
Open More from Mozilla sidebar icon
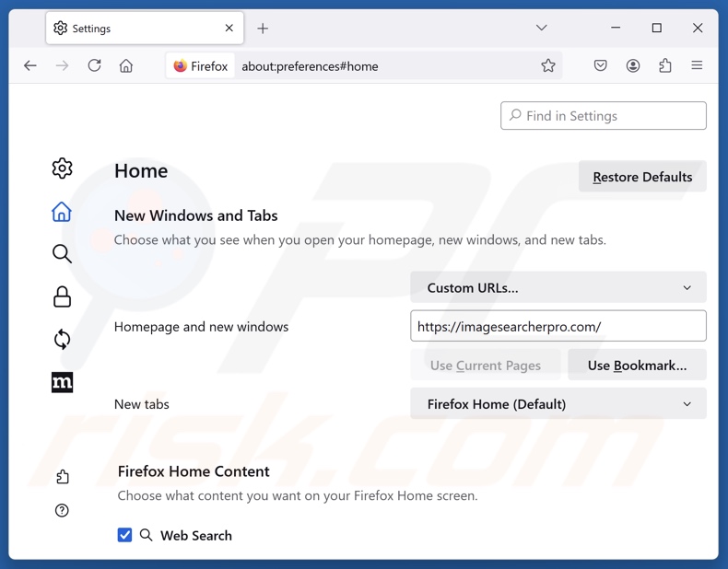[x=62, y=382]
